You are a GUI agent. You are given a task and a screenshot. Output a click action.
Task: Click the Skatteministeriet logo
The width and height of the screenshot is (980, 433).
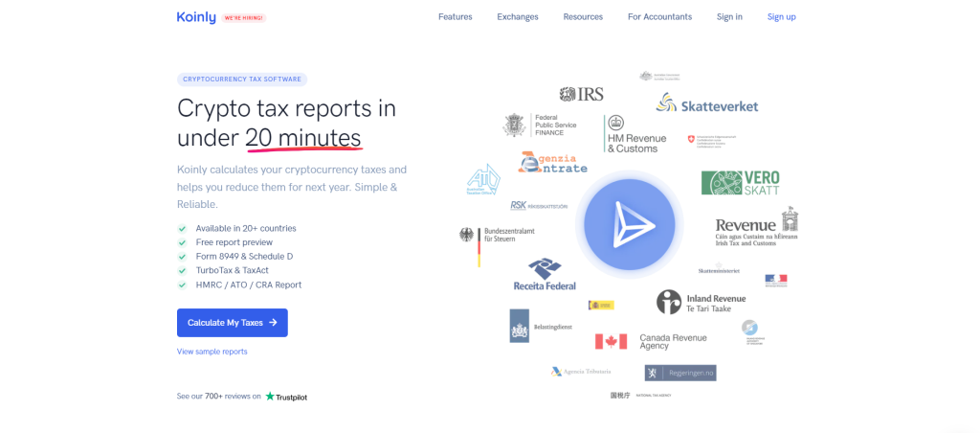tap(719, 268)
